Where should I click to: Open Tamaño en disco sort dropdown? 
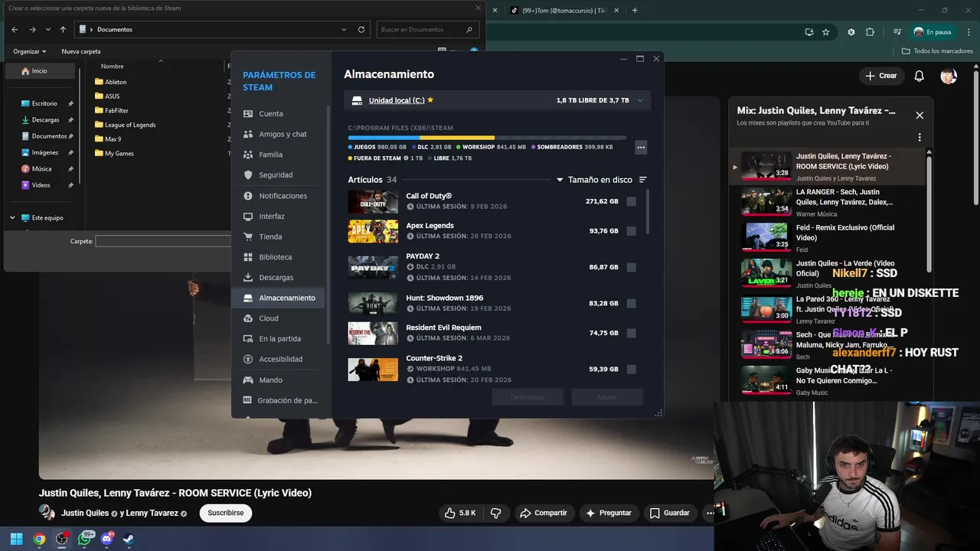[x=594, y=180]
